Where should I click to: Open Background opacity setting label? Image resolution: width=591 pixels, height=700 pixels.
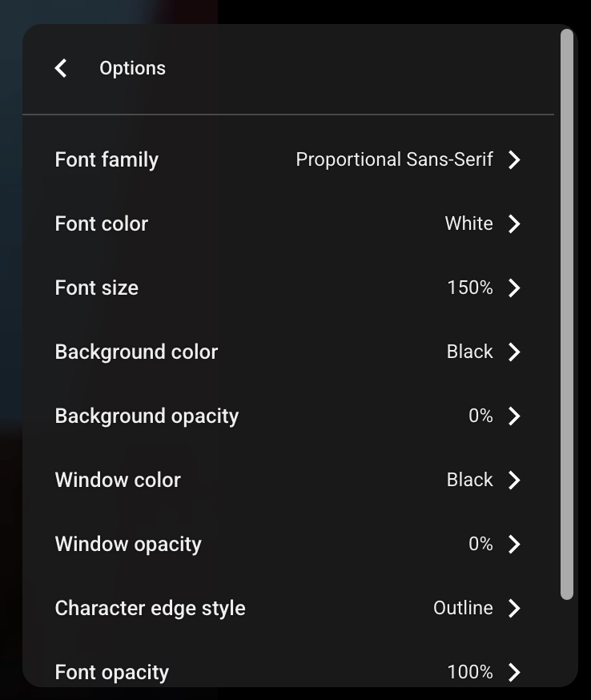(147, 416)
